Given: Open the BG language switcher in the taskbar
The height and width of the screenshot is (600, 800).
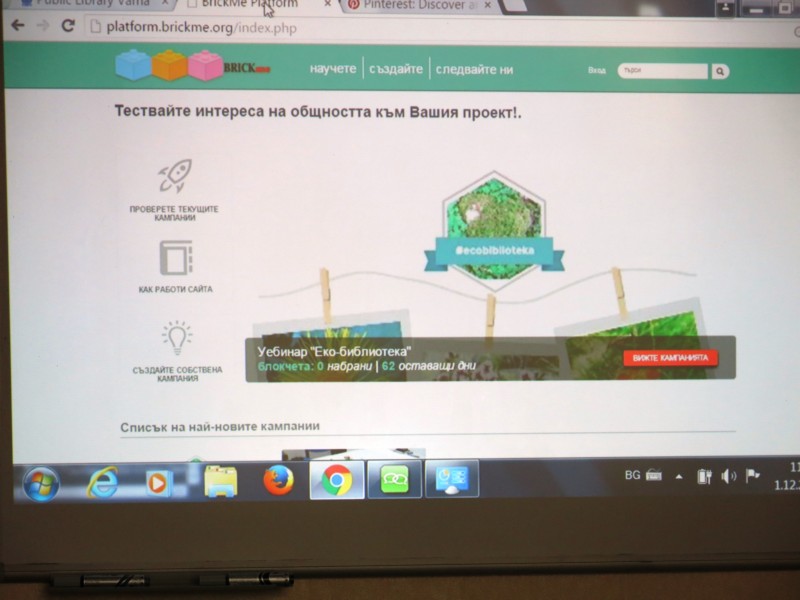Looking at the screenshot, I should pyautogui.click(x=632, y=476).
